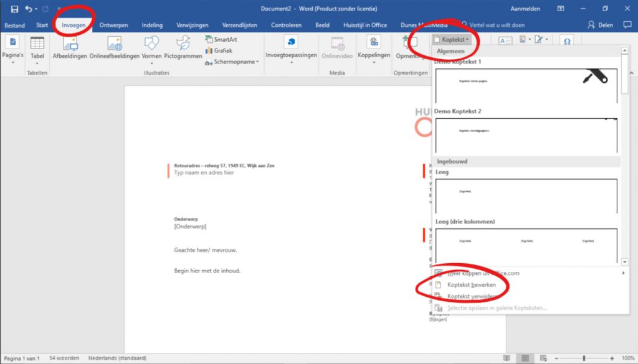Expand the Koppelingen links menu

coord(374,50)
